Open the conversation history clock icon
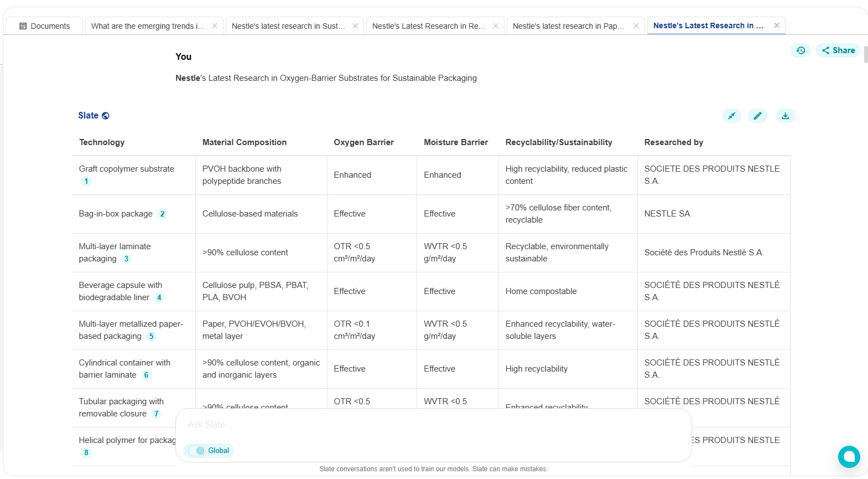The width and height of the screenshot is (868, 479). pos(801,50)
